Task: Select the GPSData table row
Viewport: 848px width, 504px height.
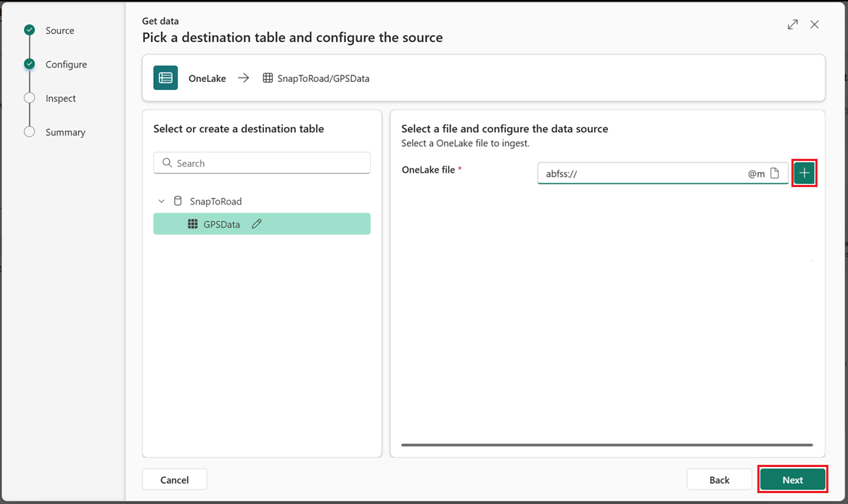Action: 262,224
